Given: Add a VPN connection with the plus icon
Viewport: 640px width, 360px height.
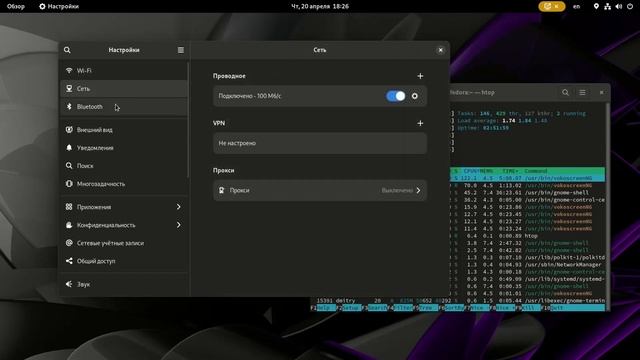Looking at the screenshot, I should click(x=420, y=123).
